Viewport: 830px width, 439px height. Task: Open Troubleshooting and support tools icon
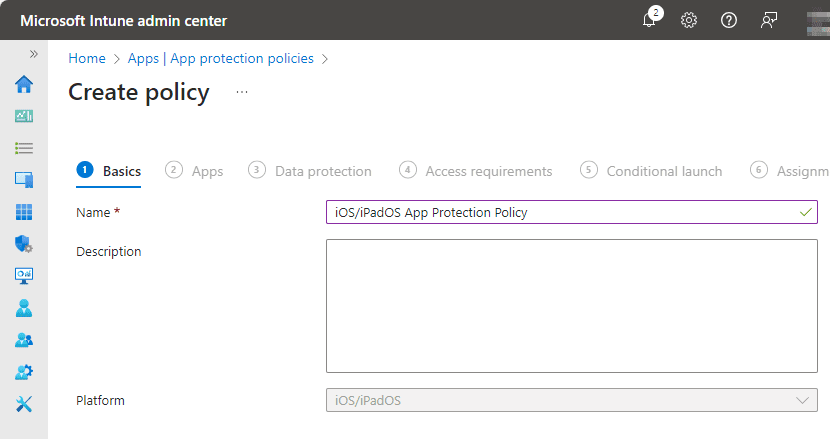click(x=24, y=404)
